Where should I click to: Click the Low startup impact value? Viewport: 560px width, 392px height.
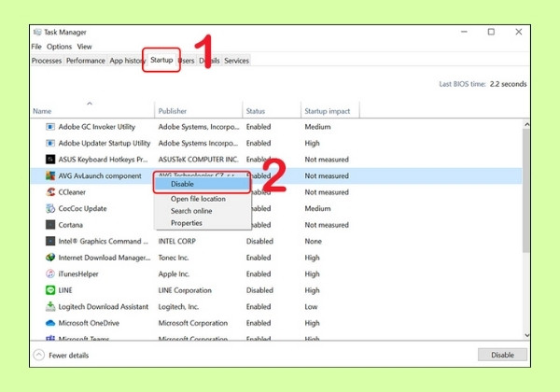tap(311, 307)
